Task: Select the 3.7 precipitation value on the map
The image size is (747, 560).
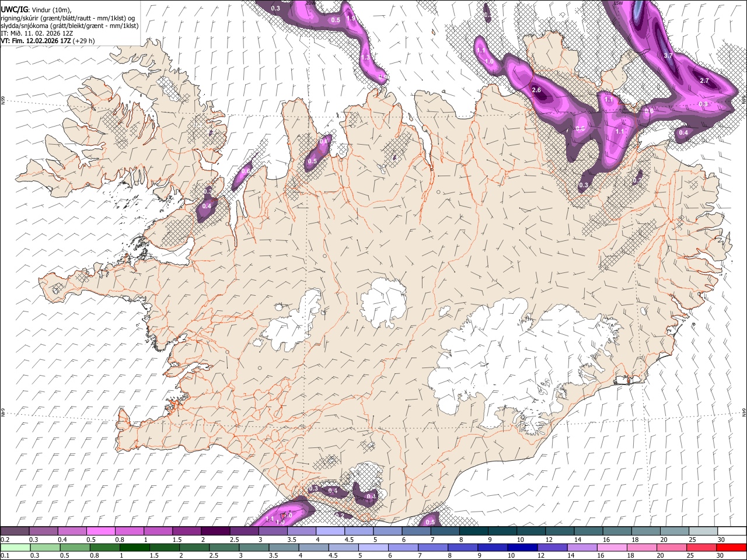Action: click(x=669, y=55)
